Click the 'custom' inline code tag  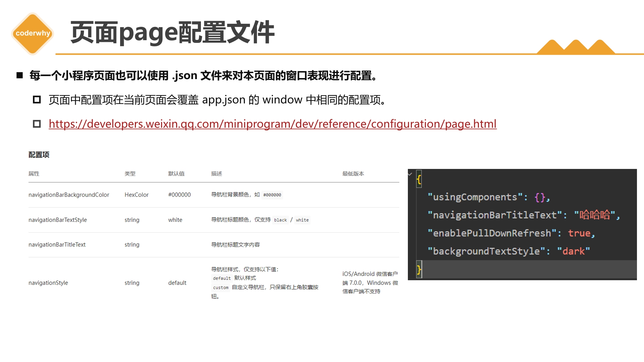tap(221, 287)
